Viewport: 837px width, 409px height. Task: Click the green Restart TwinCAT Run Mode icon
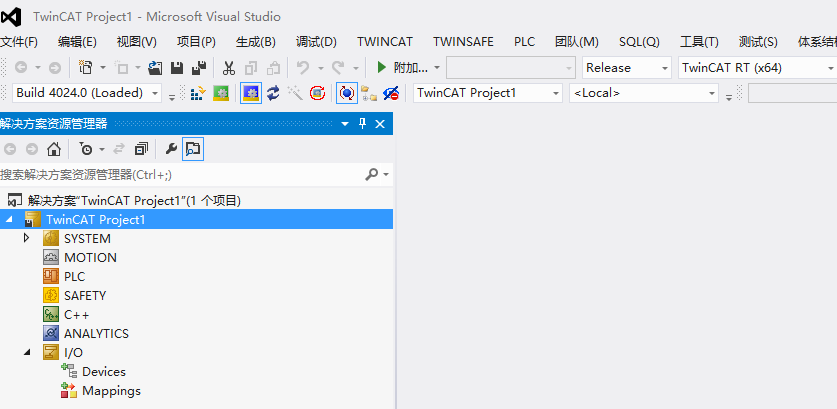point(221,93)
